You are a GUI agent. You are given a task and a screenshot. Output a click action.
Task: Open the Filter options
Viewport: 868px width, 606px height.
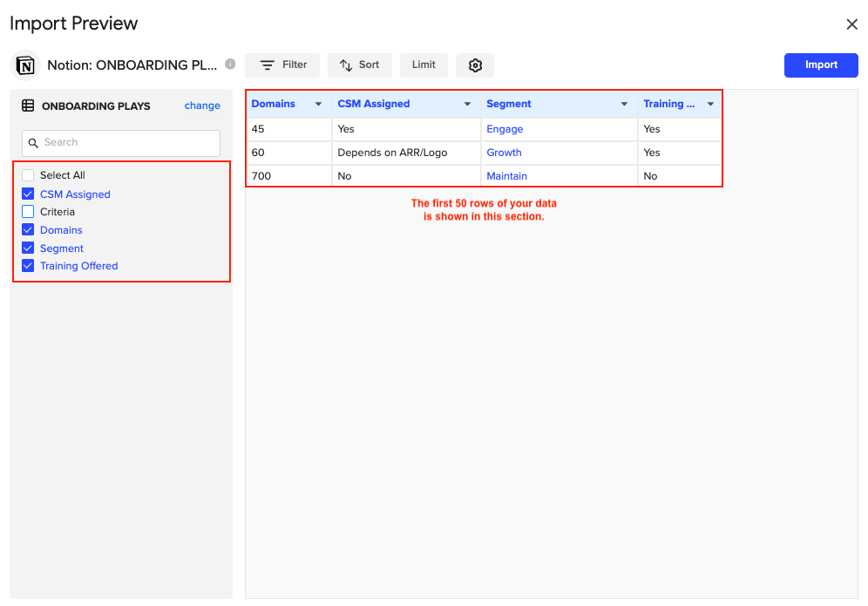point(282,65)
